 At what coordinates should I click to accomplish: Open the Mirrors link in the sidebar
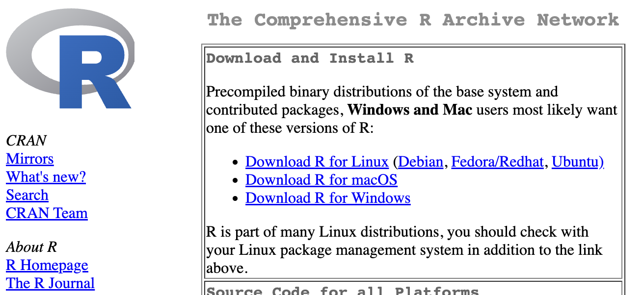pos(29,159)
